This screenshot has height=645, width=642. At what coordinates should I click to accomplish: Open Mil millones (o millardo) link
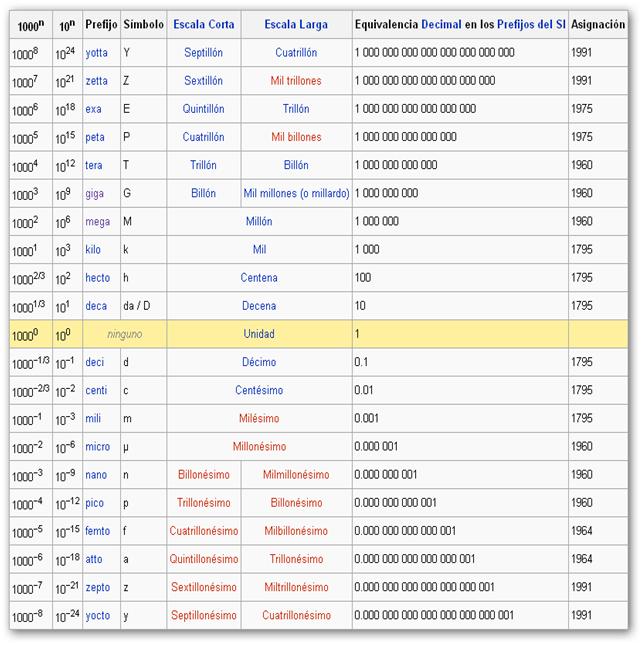point(296,193)
